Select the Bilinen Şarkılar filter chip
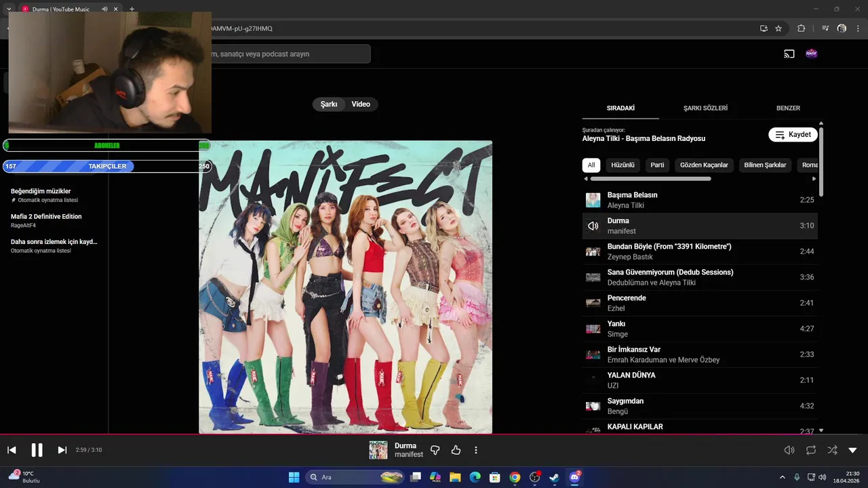Image resolution: width=868 pixels, height=488 pixels. pyautogui.click(x=765, y=165)
